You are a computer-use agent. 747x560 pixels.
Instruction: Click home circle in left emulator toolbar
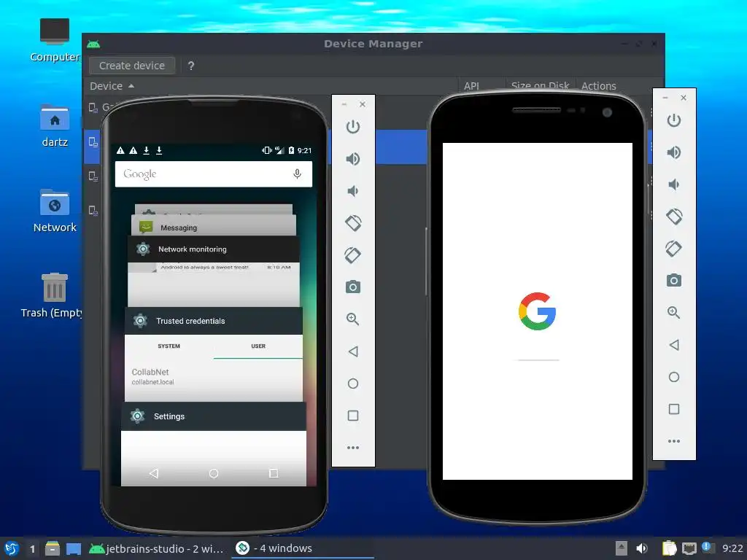coord(353,384)
